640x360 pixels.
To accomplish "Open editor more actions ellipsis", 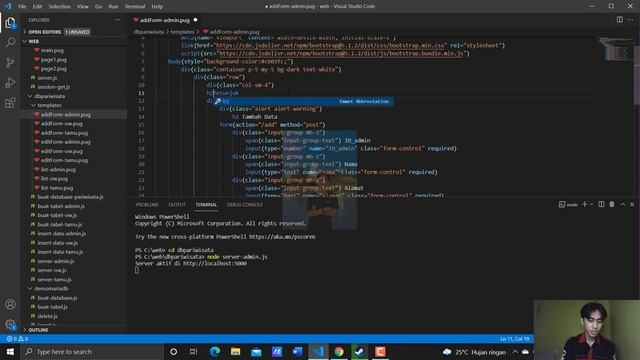I will click(x=631, y=20).
